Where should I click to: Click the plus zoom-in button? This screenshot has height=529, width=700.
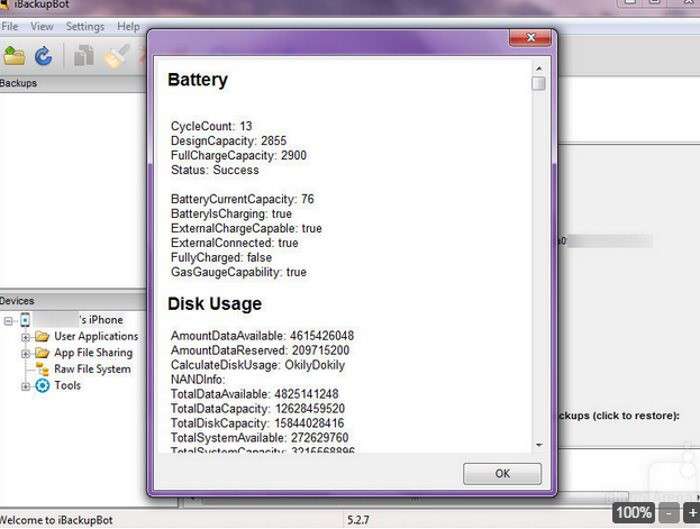691,513
